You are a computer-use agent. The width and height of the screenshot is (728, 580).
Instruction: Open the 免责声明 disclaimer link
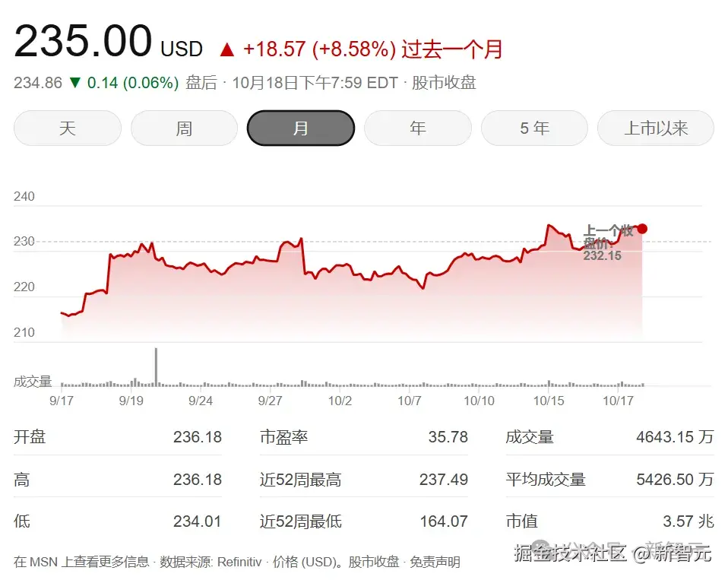click(x=437, y=561)
